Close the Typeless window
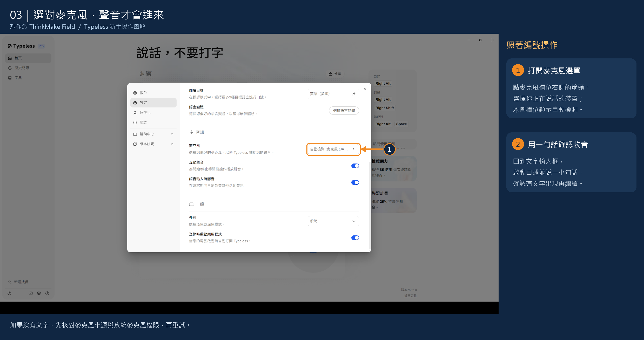The height and width of the screenshot is (340, 644). (493, 40)
